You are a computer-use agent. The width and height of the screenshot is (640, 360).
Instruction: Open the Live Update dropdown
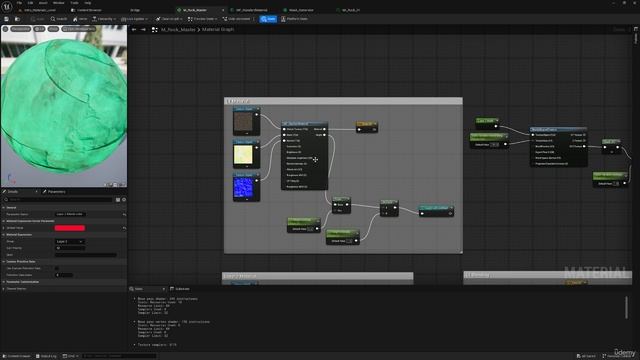click(134, 19)
